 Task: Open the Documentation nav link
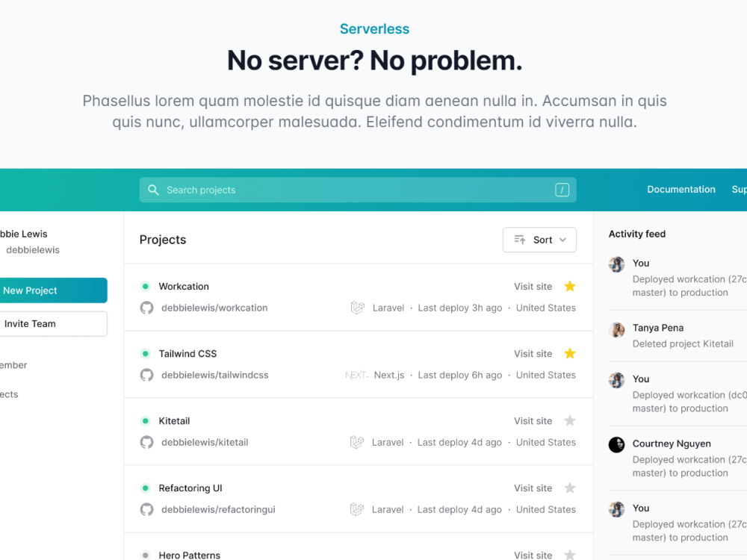(681, 190)
